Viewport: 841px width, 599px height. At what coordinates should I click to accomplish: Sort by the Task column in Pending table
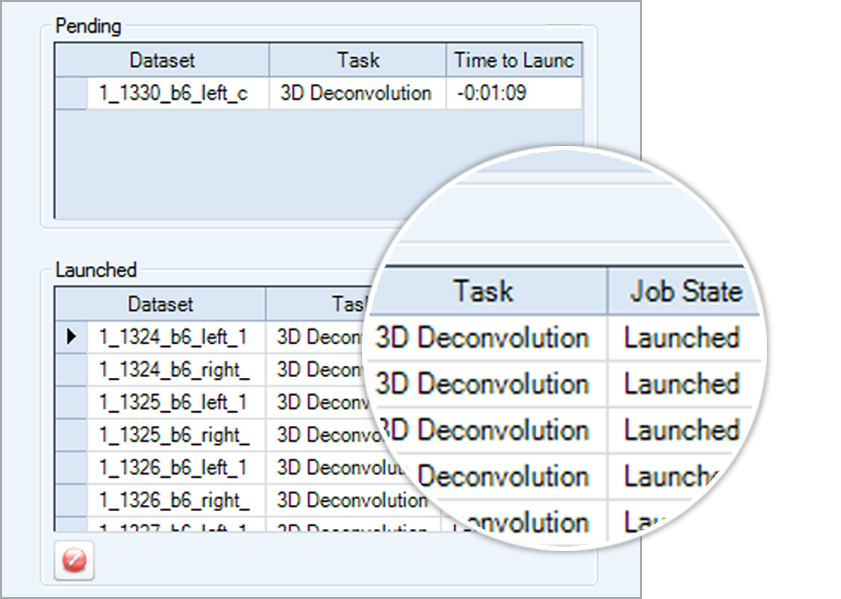[356, 60]
